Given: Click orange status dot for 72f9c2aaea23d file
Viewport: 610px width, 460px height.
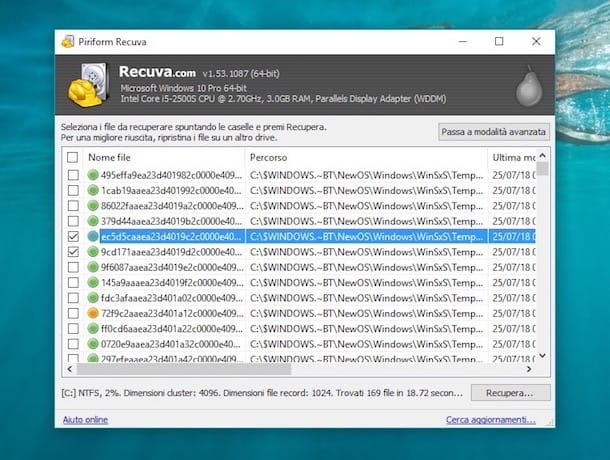Looking at the screenshot, I should [x=93, y=313].
